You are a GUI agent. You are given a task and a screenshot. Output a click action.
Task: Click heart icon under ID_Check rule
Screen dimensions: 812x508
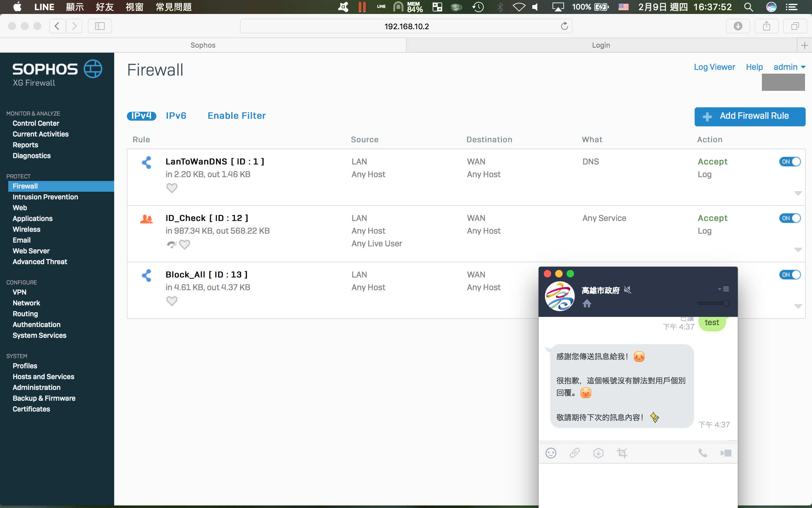point(185,244)
